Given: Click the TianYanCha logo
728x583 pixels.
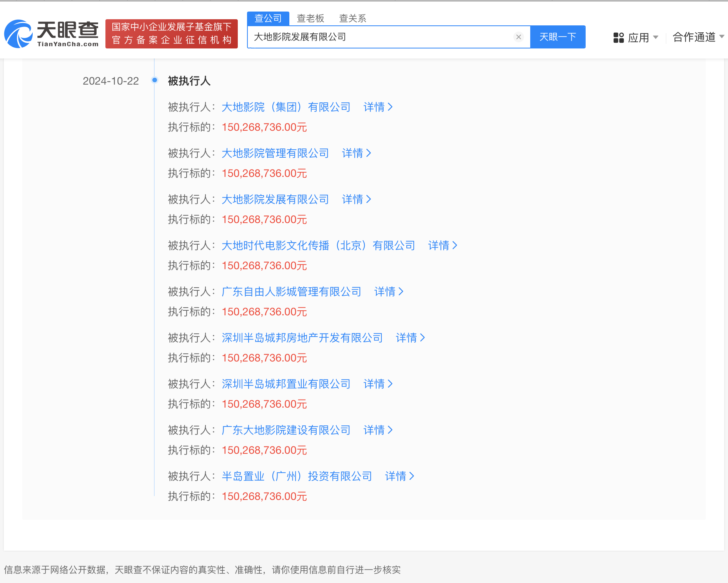Looking at the screenshot, I should click(52, 34).
